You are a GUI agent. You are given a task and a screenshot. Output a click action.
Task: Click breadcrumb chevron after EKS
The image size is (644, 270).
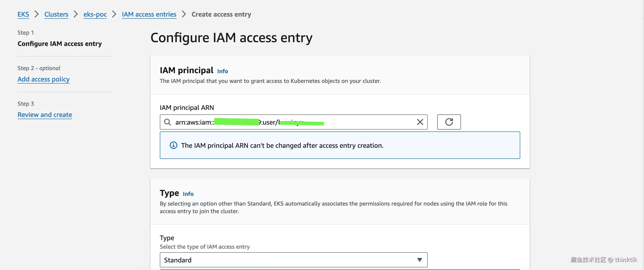37,14
